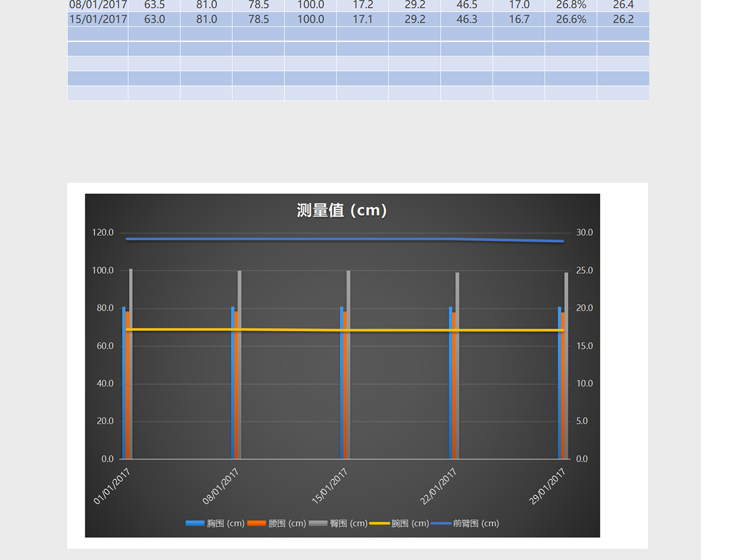Click the 臀围 (cm) legend entry
The width and height of the screenshot is (747, 560).
(338, 523)
